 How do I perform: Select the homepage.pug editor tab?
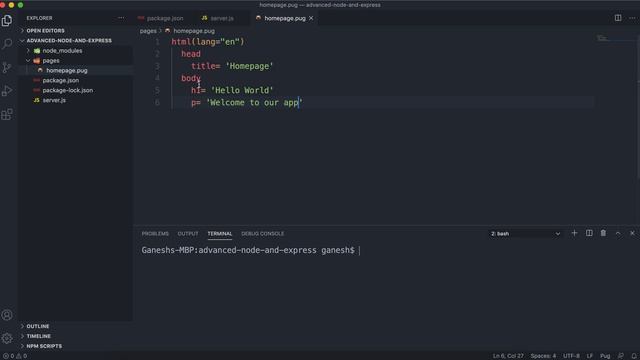pyautogui.click(x=285, y=18)
